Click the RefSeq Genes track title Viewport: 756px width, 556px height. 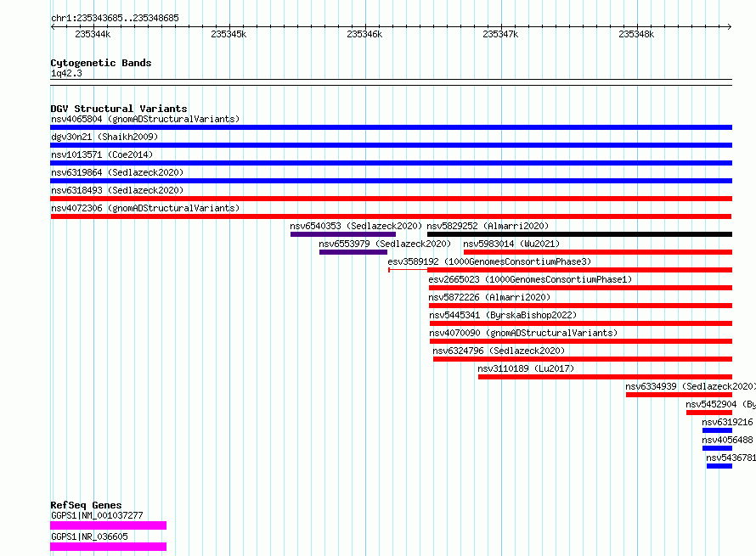pyautogui.click(x=86, y=505)
